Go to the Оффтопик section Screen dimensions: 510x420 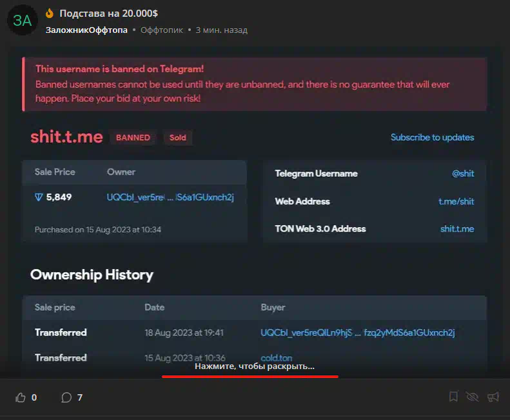[x=162, y=30]
